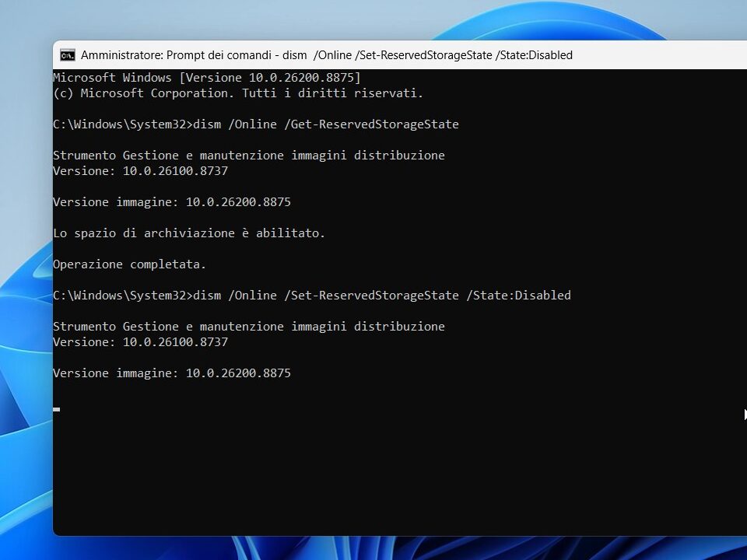The width and height of the screenshot is (747, 560).
Task: Click the '/Set-ReservedStorageState /State:Disabled' command line
Action: point(312,296)
